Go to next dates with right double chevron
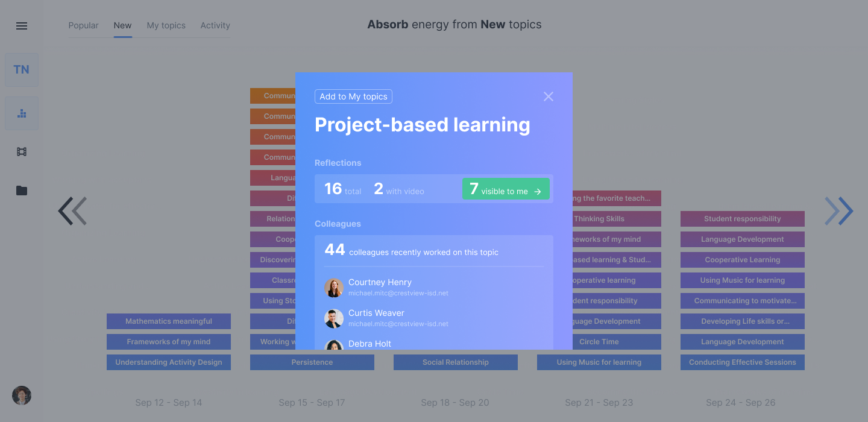This screenshot has width=868, height=422. coord(839,211)
